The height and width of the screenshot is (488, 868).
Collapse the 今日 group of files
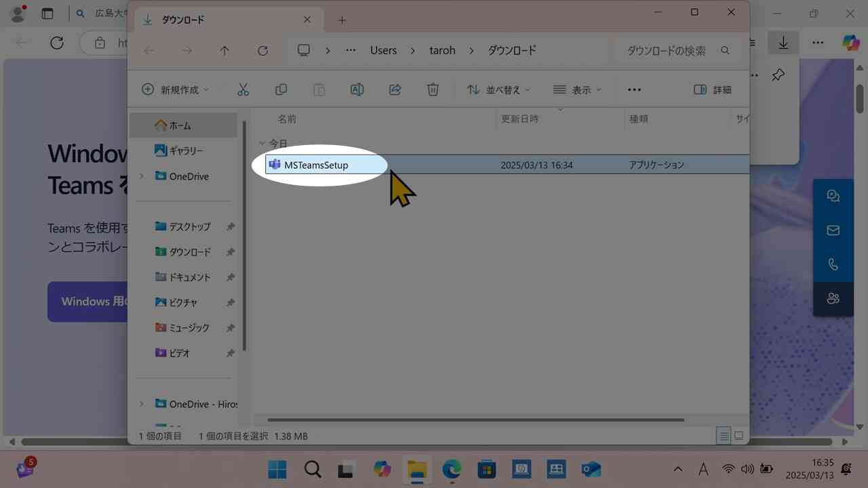pos(263,143)
